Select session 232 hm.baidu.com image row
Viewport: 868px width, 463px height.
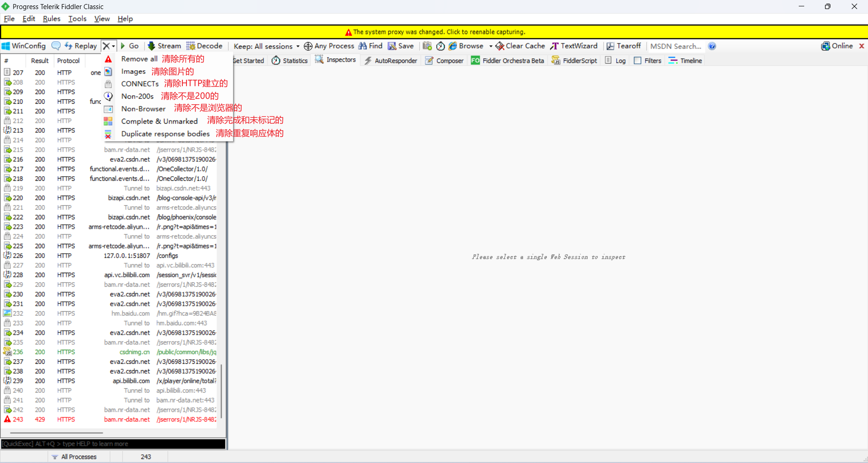(110, 313)
